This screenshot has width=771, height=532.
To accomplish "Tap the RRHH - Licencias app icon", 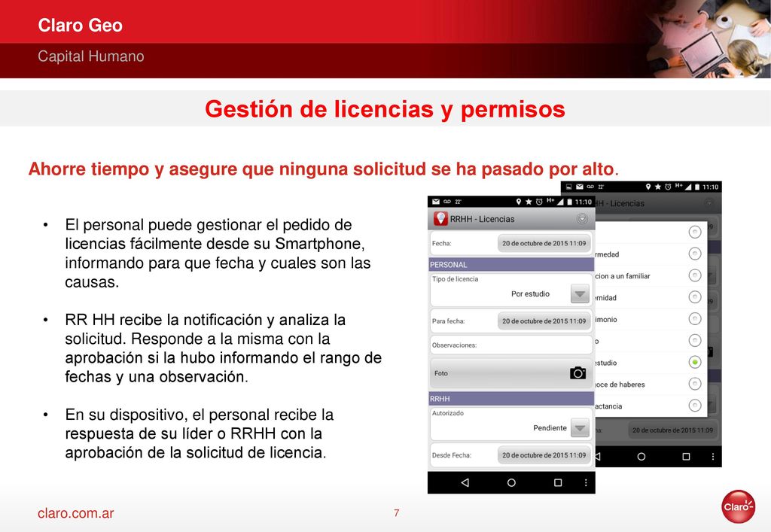I will [x=440, y=219].
